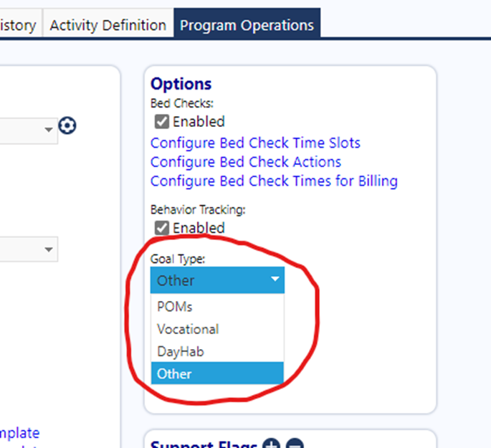Expand the upper left panel dropdown arrow
Image resolution: width=491 pixels, height=448 pixels.
coord(48,130)
